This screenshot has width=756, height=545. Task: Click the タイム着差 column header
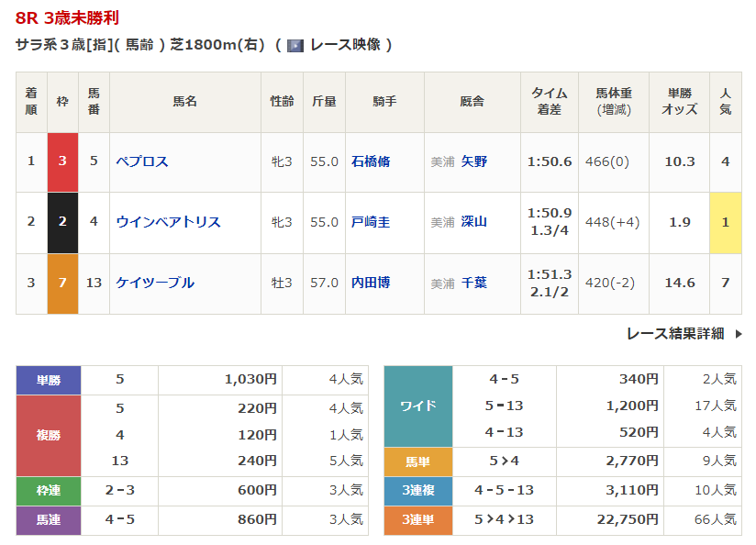pyautogui.click(x=550, y=102)
